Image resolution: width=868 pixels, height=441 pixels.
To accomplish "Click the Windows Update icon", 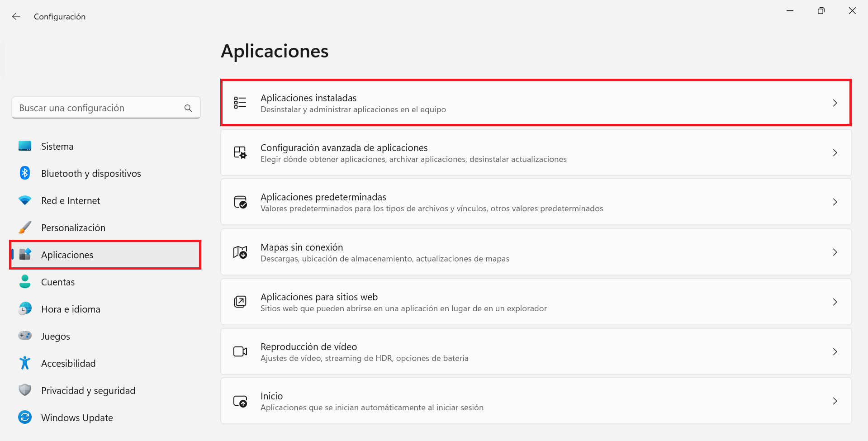I will [25, 417].
